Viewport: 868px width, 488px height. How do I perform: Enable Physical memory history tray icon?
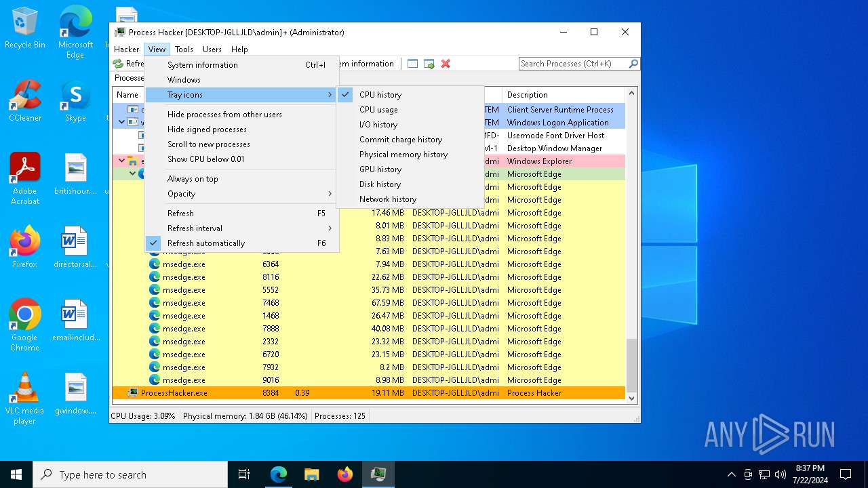[410, 155]
